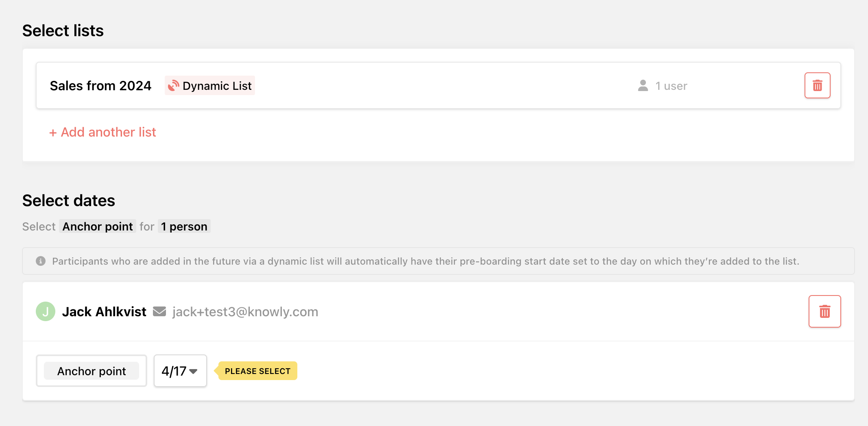Screen dimensions: 868x426
Task: Click the green J avatar
Action: pos(46,311)
